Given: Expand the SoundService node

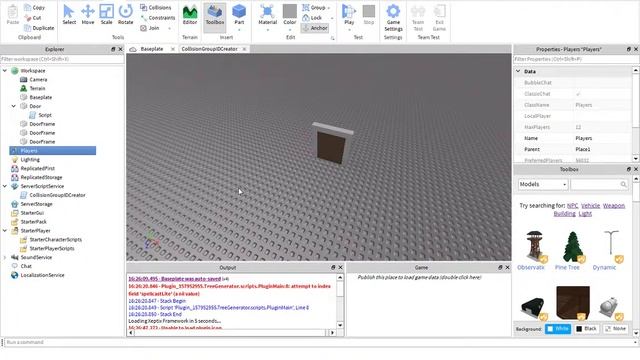Looking at the screenshot, I should pos(4,258).
